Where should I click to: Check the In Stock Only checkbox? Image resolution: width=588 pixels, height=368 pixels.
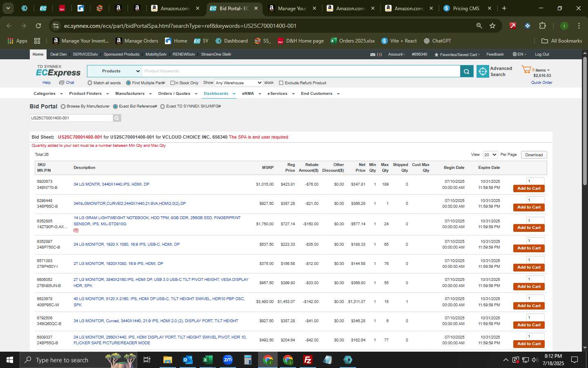pyautogui.click(x=172, y=83)
